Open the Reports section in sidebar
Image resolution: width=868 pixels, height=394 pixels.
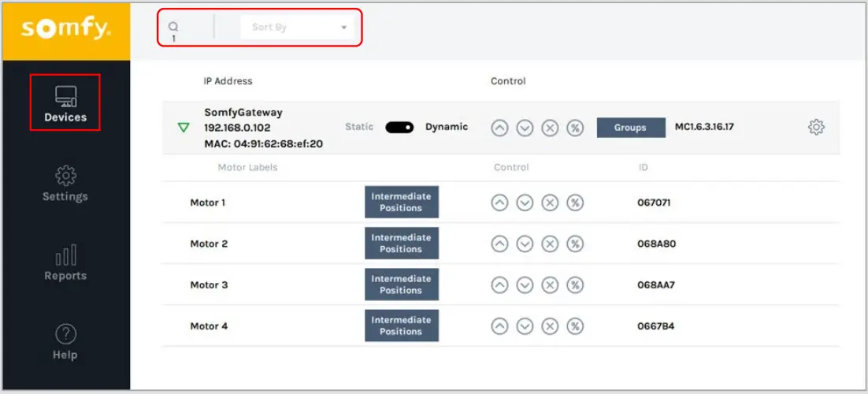[x=65, y=262]
